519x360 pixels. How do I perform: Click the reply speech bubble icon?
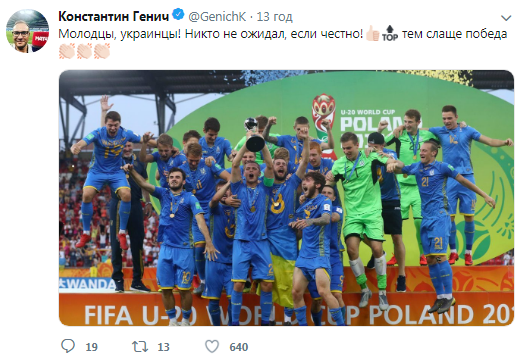[68, 346]
